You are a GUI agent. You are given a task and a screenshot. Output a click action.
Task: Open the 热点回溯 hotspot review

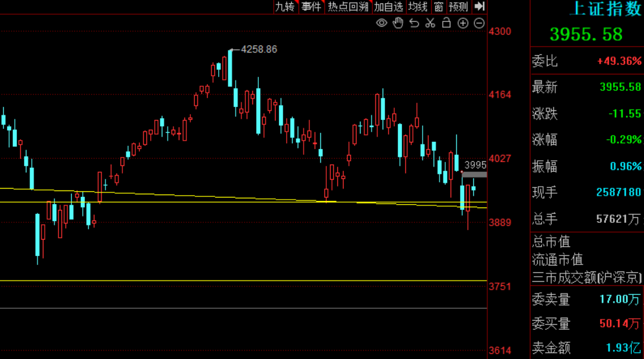coord(348,6)
